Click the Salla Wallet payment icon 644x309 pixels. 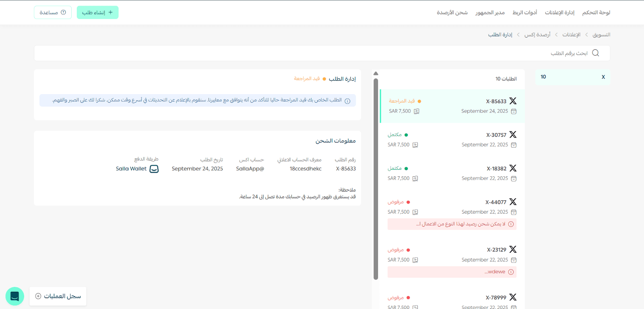pyautogui.click(x=154, y=169)
